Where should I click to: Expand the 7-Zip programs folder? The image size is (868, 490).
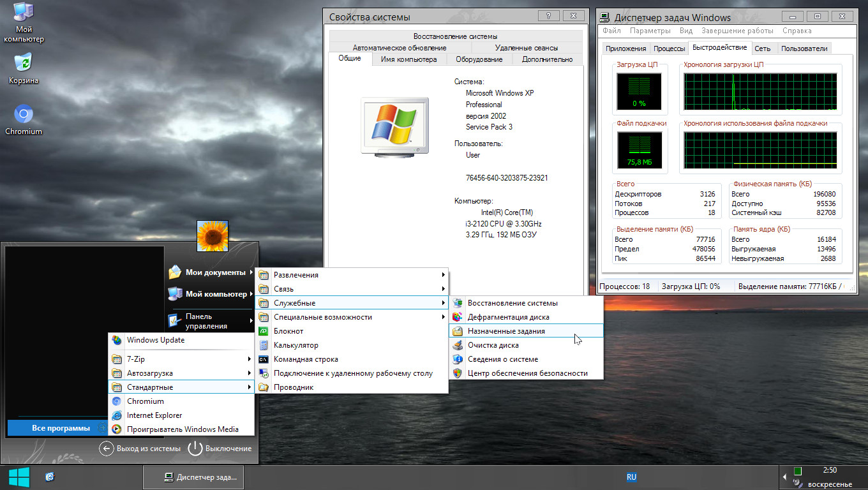181,359
